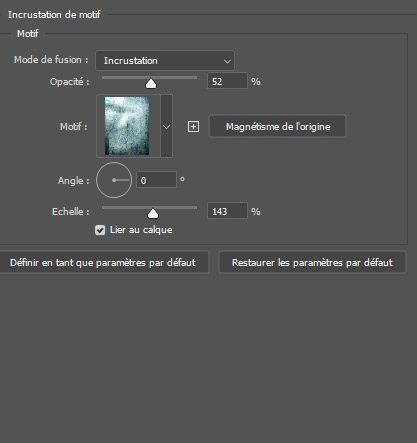This screenshot has height=443, width=417.
Task: Click the chevron on the Incrustation combo box
Action: pos(227,61)
